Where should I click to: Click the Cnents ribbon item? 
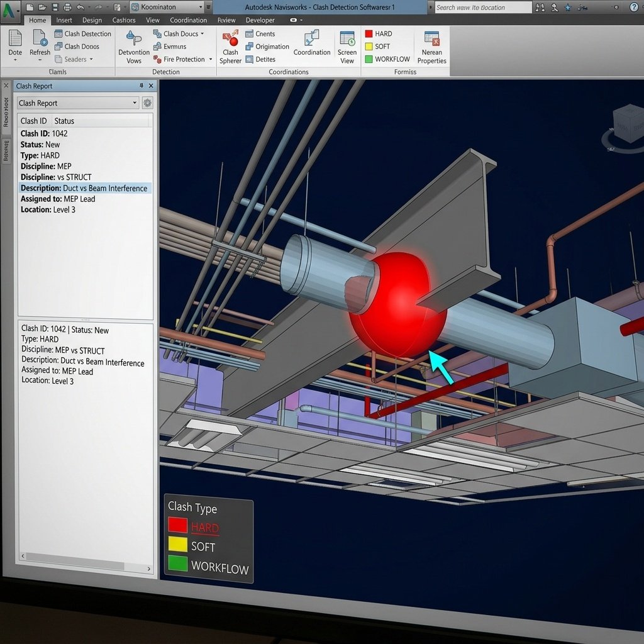pyautogui.click(x=260, y=34)
